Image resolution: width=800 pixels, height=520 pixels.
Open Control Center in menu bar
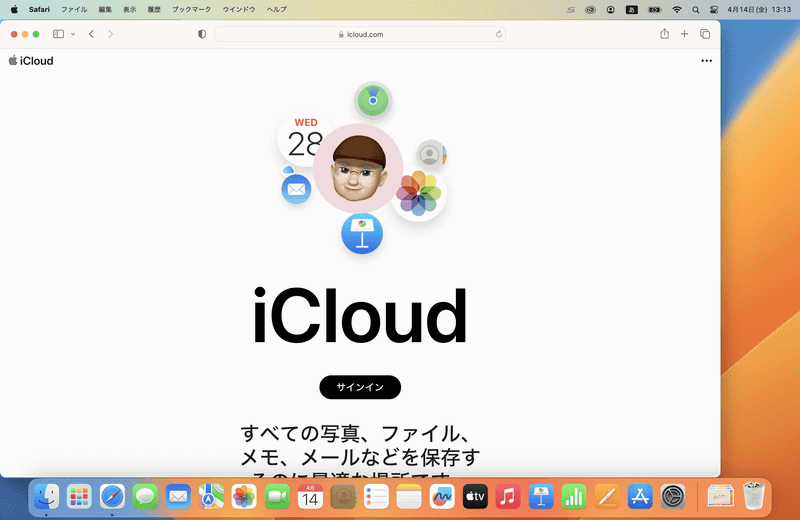714,9
